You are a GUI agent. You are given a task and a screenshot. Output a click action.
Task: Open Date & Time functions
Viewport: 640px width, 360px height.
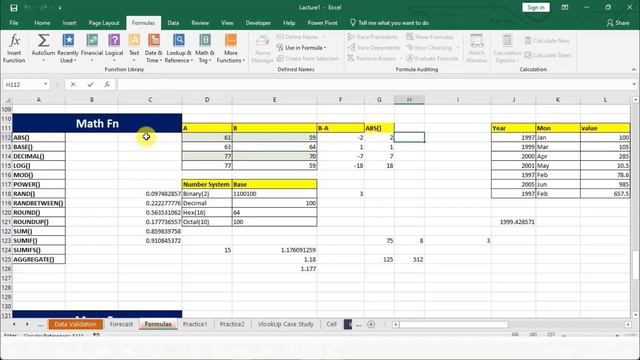click(x=153, y=48)
